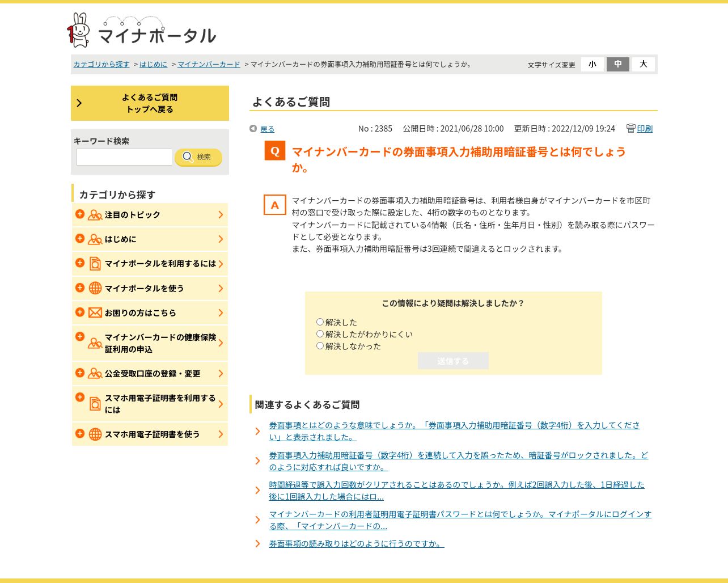Expand the はじめに category chevron
Viewport: 728px width, 583px height.
tap(221, 239)
